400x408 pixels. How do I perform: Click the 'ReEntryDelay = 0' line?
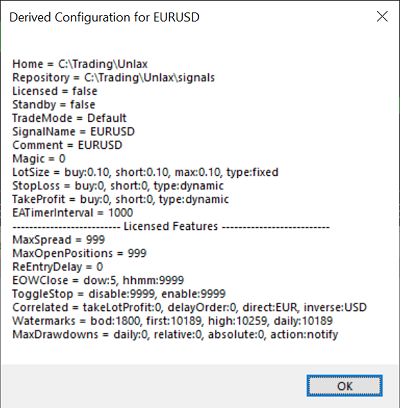coord(58,267)
